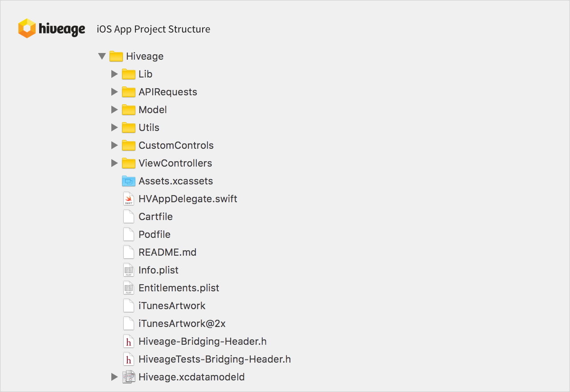Open HVAppDelegate.swift file name

coord(188,199)
